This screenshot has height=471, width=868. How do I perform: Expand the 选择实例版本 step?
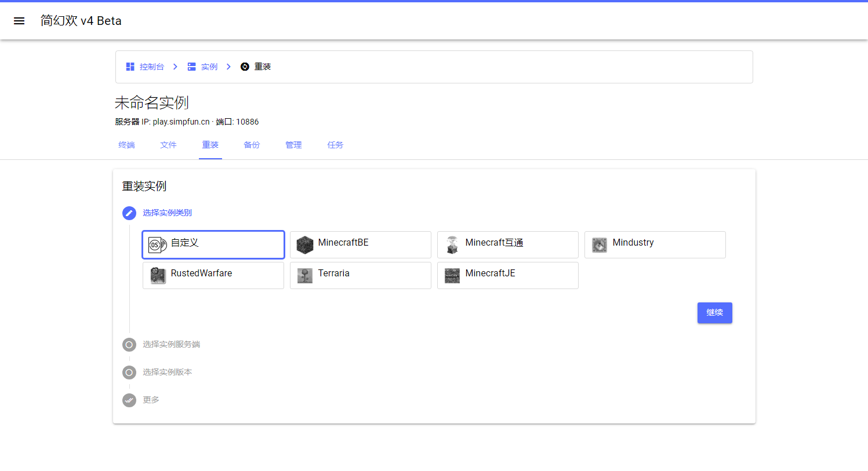(167, 372)
